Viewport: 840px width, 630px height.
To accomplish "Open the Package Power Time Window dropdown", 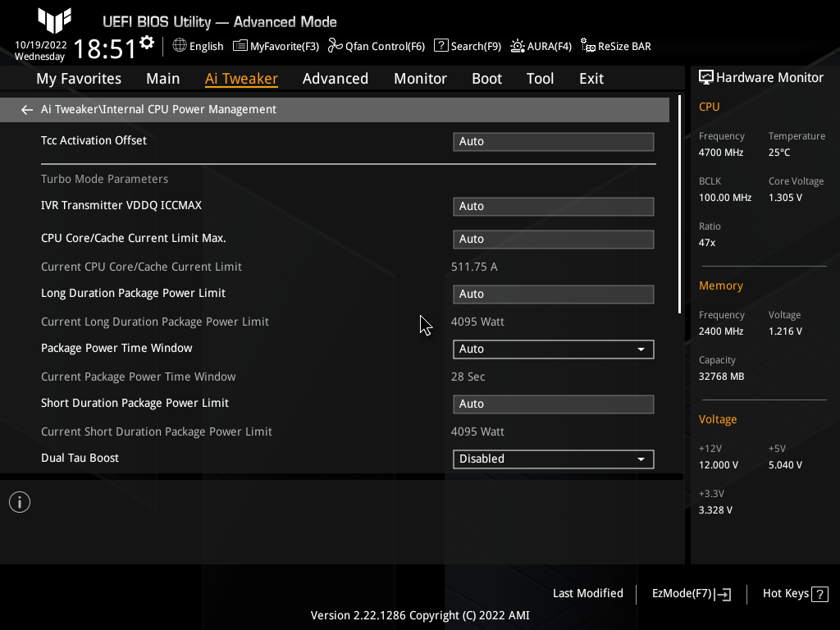I will click(641, 349).
